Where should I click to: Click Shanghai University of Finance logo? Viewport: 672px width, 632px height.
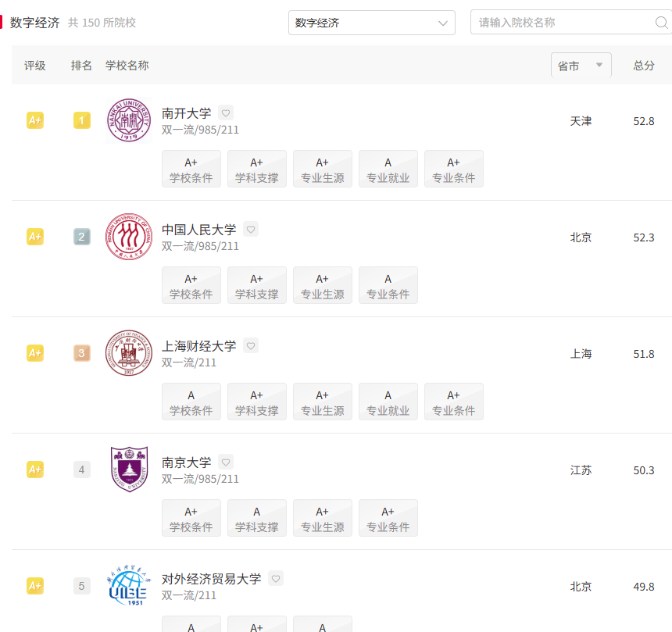129,353
